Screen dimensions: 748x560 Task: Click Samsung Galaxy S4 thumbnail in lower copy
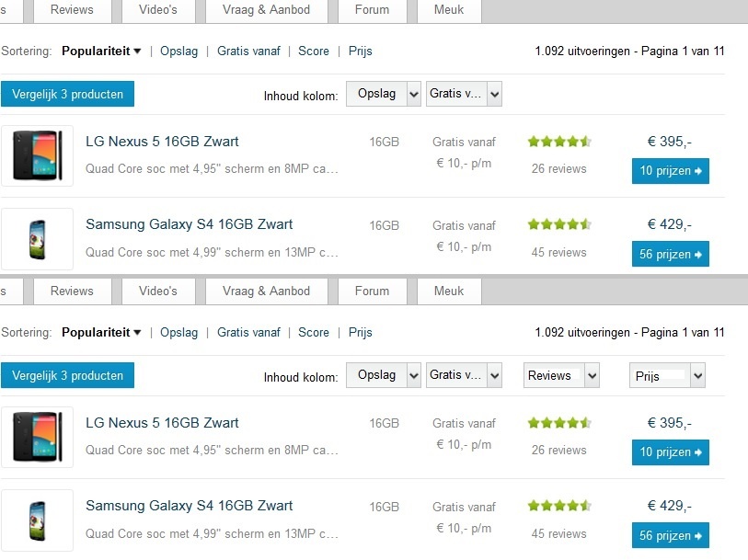[x=37, y=520]
